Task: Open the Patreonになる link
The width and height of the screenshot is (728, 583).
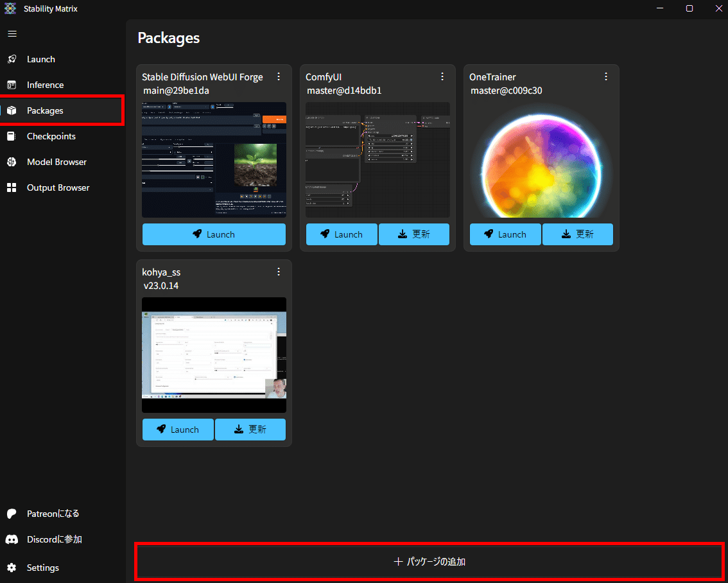Action: point(53,514)
